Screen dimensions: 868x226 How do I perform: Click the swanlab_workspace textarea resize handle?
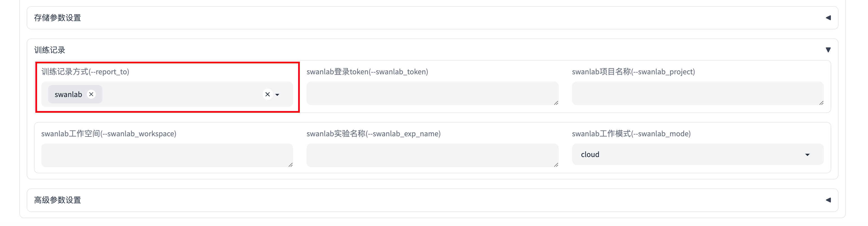[291, 165]
